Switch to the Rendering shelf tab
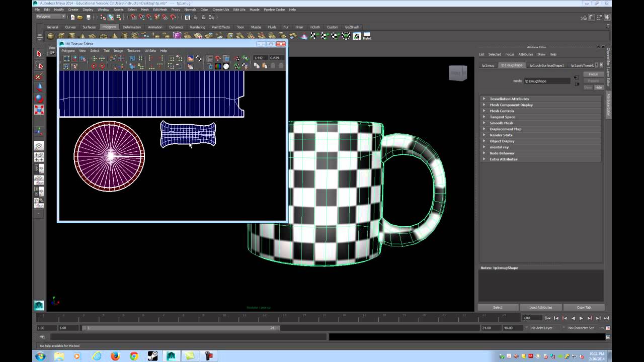This screenshot has width=644, height=362. point(197,27)
